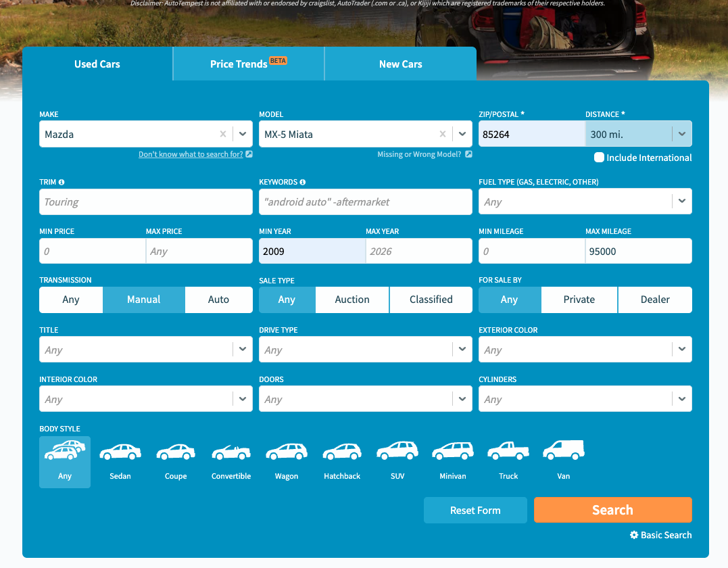This screenshot has height=568, width=728.
Task: Focus the ZIP/Postal field 85264
Action: pos(531,134)
